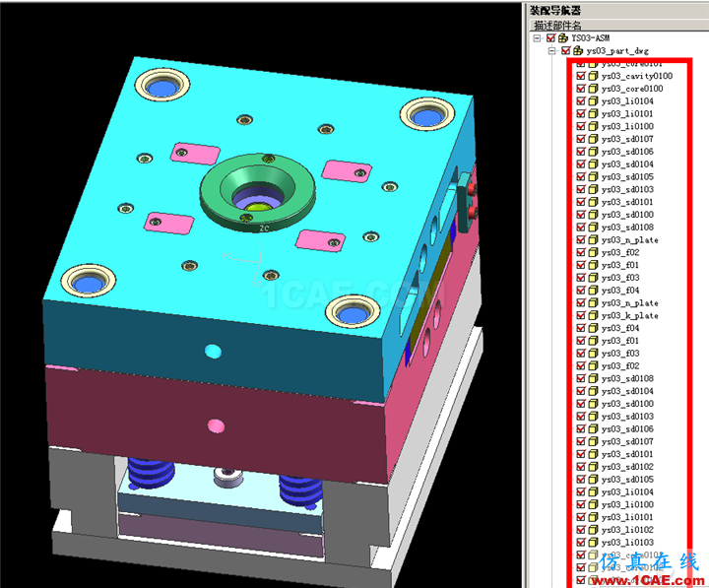Viewport: 709px width, 588px height.
Task: Collapse the YS03-ASM root node
Action: coord(538,38)
